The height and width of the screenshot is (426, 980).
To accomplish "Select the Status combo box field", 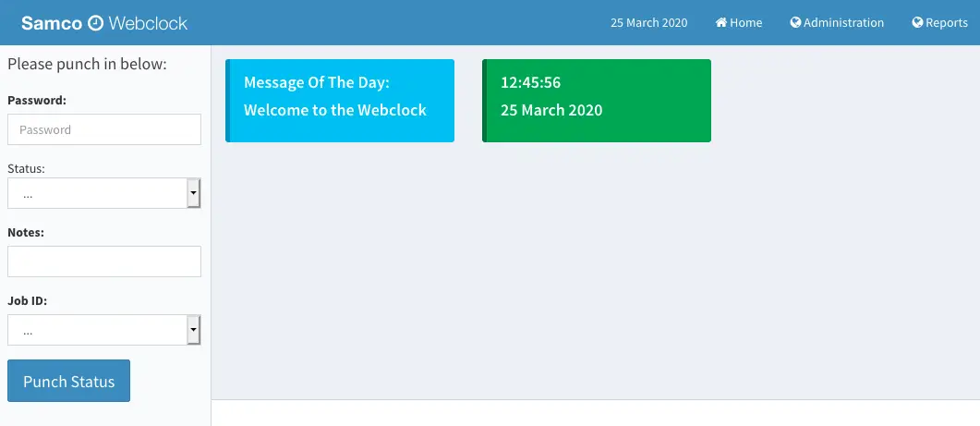I will point(97,193).
